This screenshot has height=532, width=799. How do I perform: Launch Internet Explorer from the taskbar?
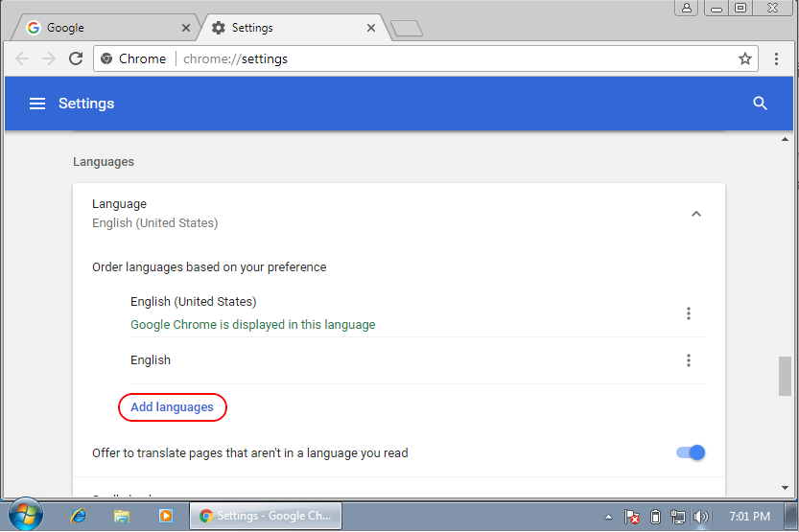pos(78,516)
